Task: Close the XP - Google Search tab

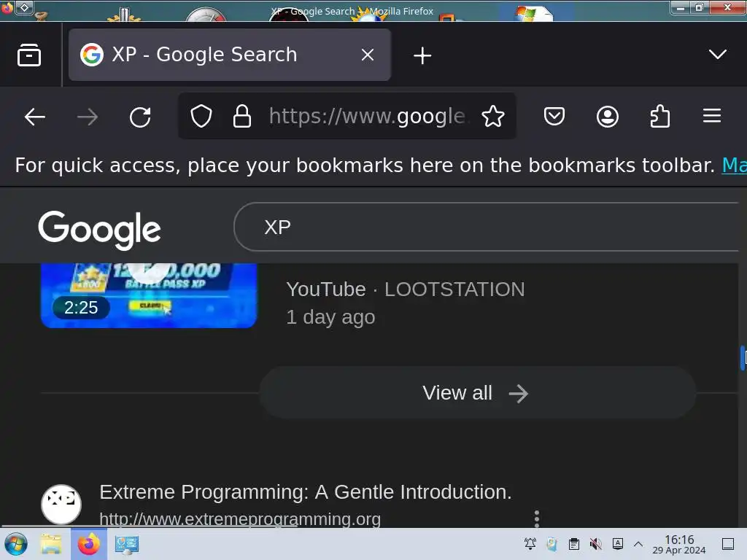Action: (368, 55)
